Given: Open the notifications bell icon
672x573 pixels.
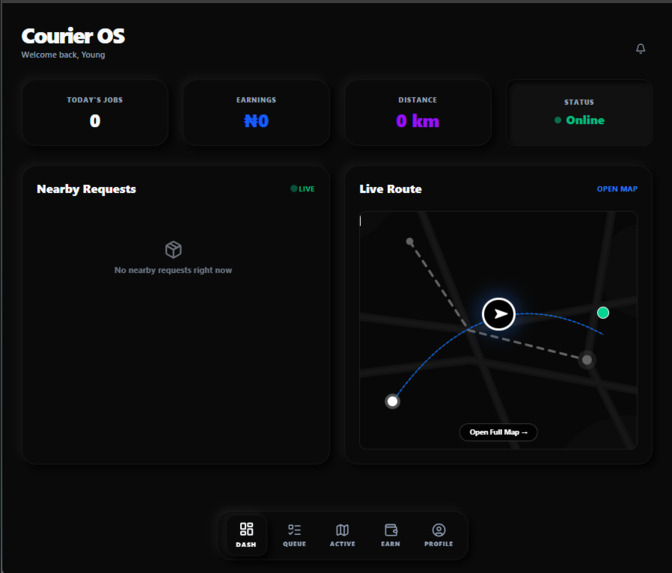Looking at the screenshot, I should pyautogui.click(x=640, y=48).
